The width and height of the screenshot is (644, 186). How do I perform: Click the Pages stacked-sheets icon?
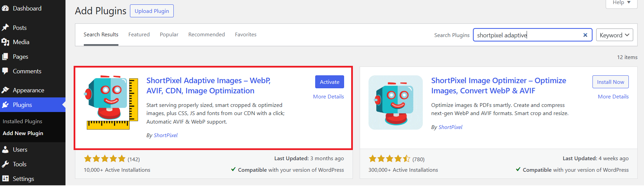pos(5,57)
